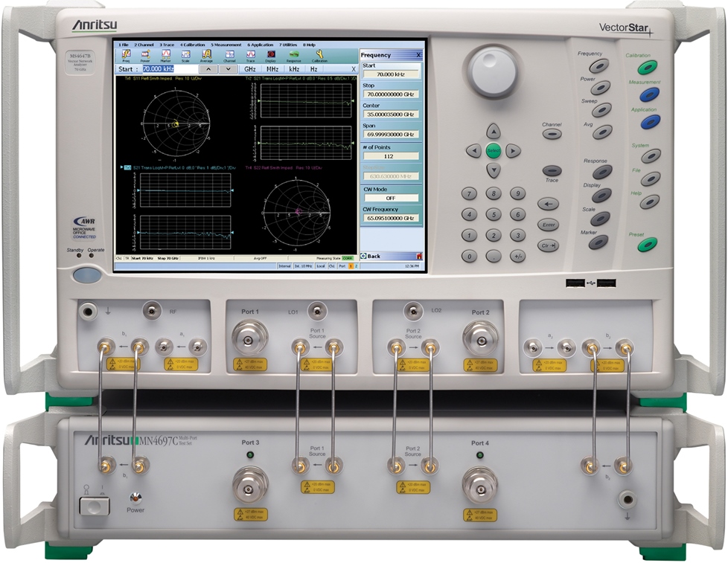Click the red Home icon beside Back
Viewport: 728px width, 563px height.
[419, 256]
